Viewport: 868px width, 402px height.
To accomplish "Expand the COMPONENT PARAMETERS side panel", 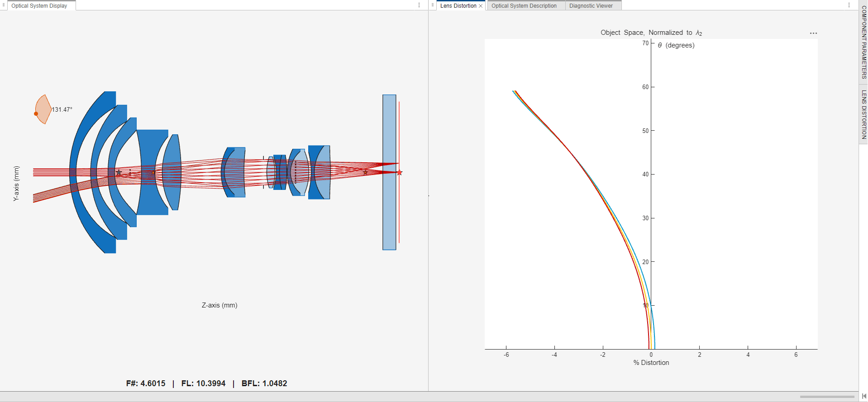I will click(863, 42).
